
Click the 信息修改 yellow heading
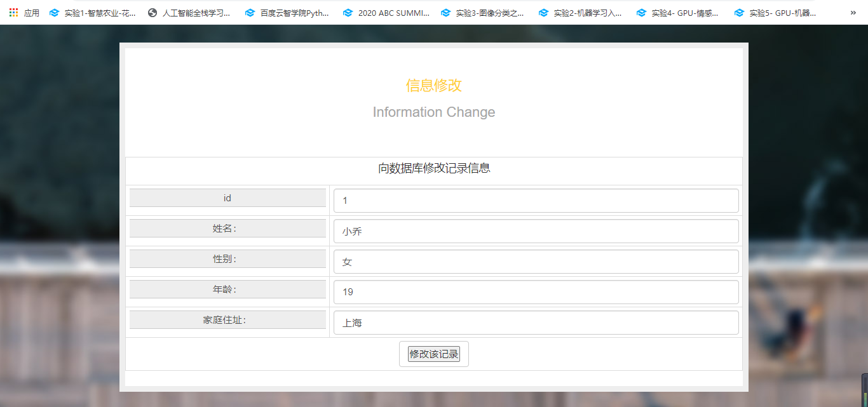(x=433, y=86)
